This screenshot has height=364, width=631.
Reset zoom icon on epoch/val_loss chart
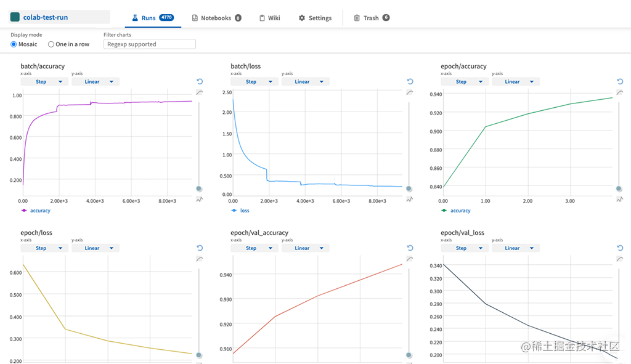(620, 248)
